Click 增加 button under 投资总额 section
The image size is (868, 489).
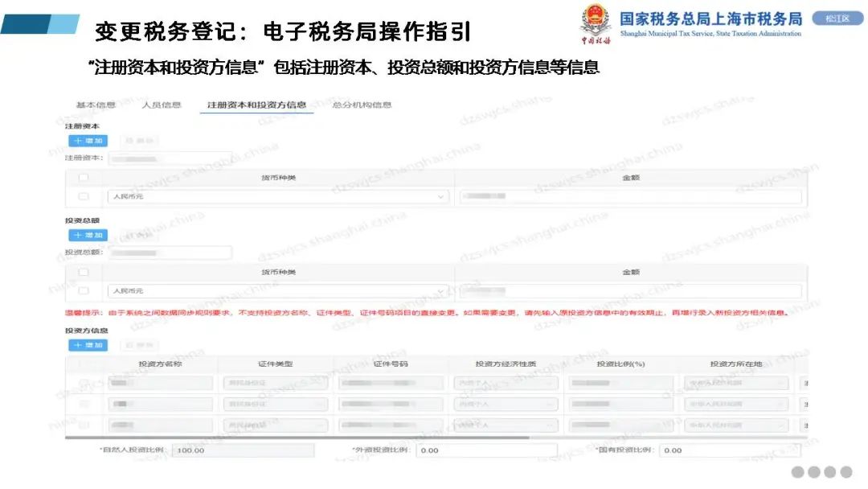[88, 236]
